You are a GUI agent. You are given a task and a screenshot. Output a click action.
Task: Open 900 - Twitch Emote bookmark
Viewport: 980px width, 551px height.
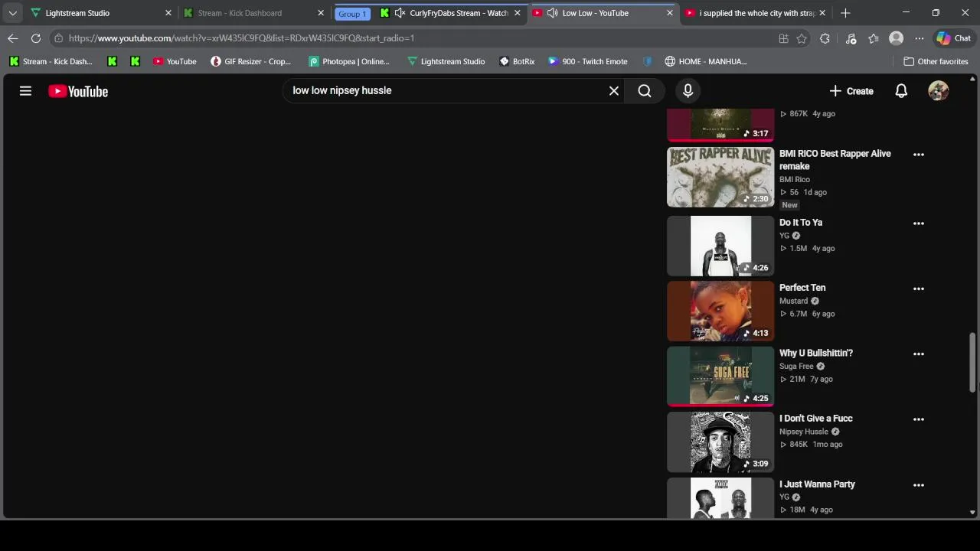[x=588, y=61]
